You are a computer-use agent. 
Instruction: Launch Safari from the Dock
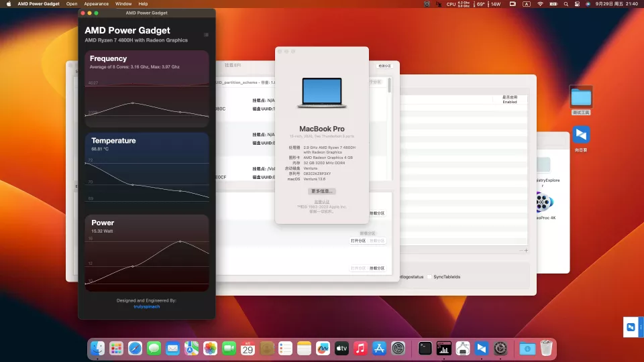pos(135,349)
